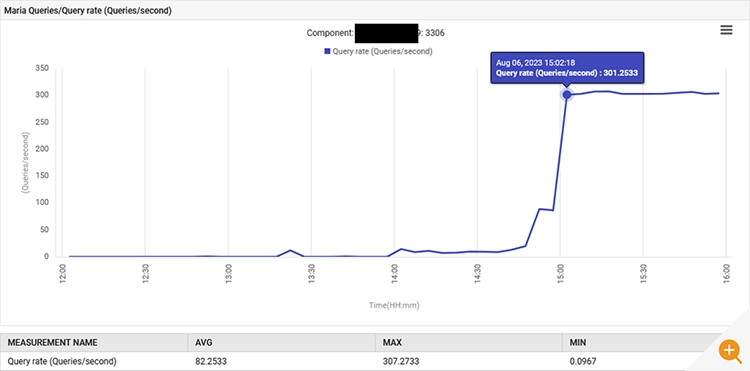Click the 13:30 time axis label
750x371 pixels.
pos(311,274)
